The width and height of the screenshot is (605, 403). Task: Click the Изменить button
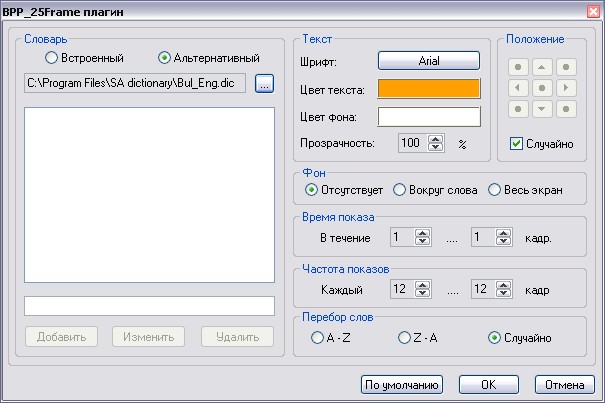[x=149, y=337]
